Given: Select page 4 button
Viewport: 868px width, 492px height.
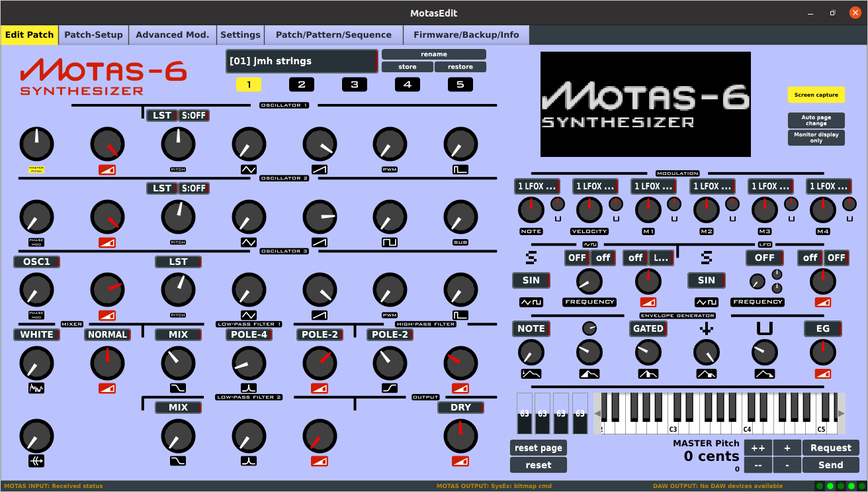Looking at the screenshot, I should pos(408,84).
